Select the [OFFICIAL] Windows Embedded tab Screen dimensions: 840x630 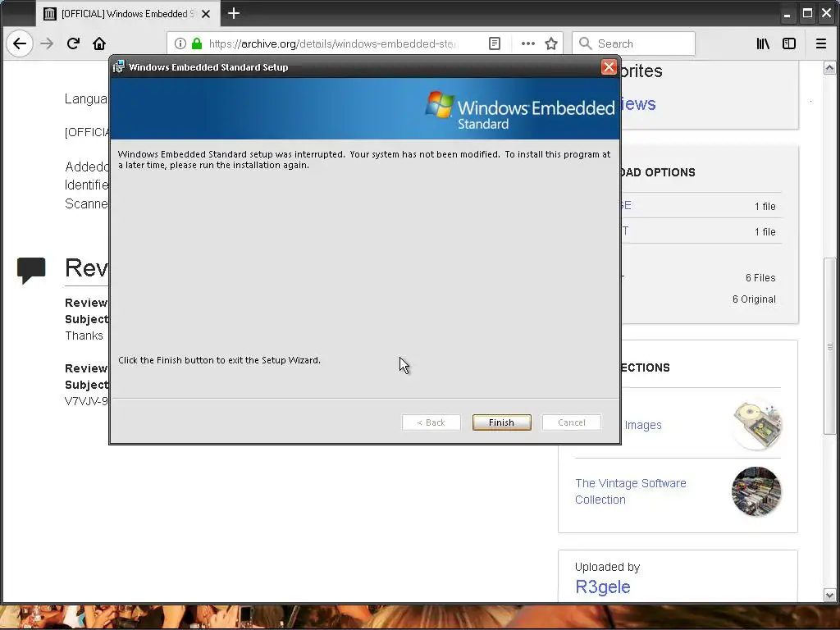127,13
